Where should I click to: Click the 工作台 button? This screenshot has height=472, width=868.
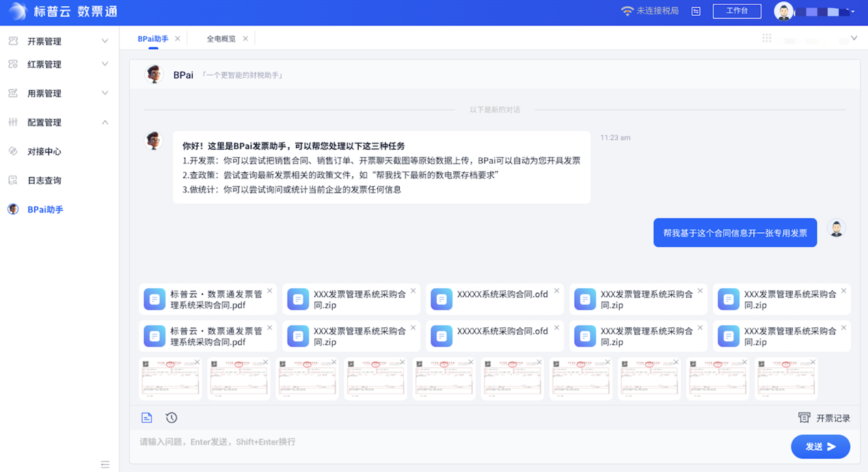click(x=737, y=11)
